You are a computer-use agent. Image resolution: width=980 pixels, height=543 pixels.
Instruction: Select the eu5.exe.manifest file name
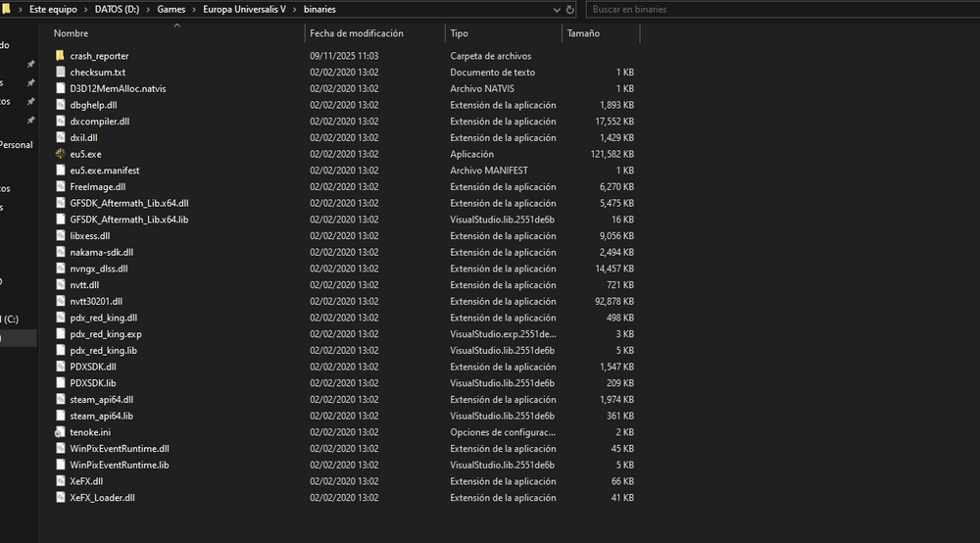tap(105, 171)
